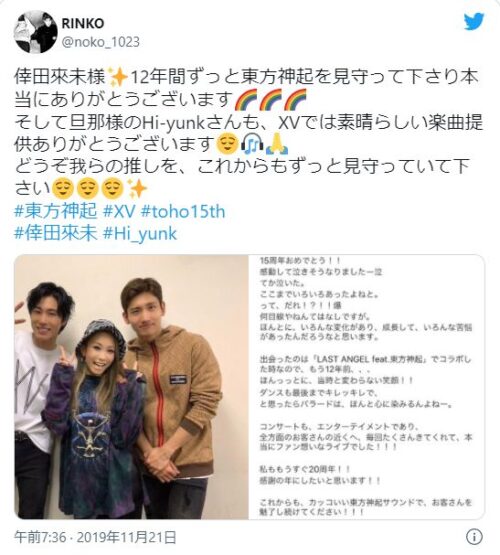Click the praying hands emoji
The width and height of the screenshot is (500, 555).
(x=276, y=144)
